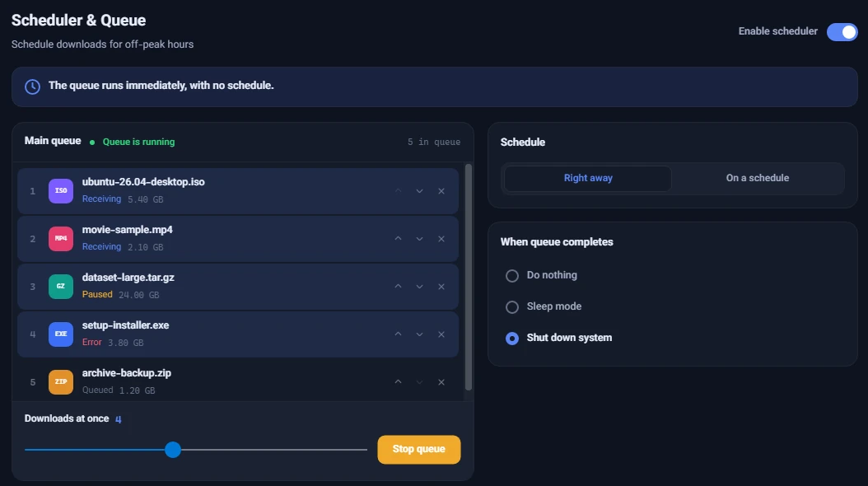
Task: Move movie-sample.mp4 down in queue
Action: point(420,239)
